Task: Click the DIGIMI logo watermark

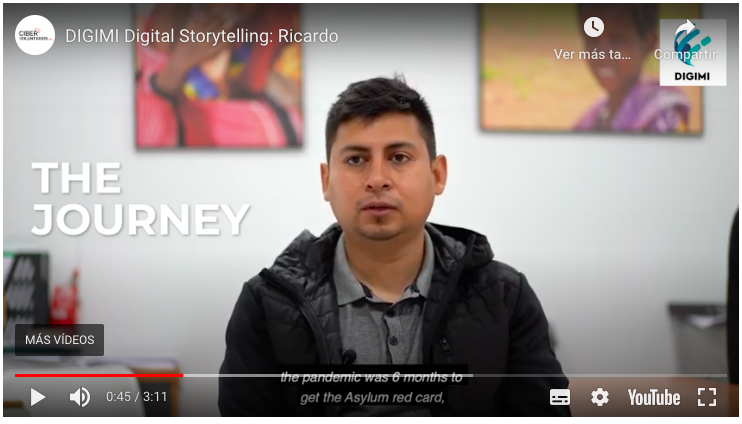Action: pyautogui.click(x=693, y=53)
